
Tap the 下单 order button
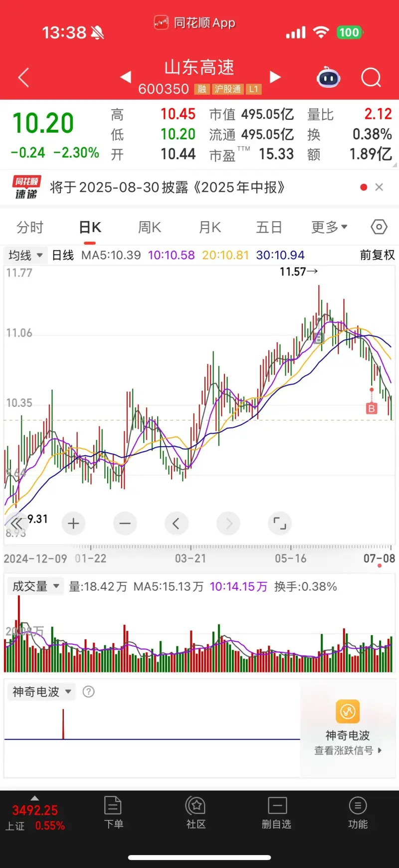tap(113, 813)
